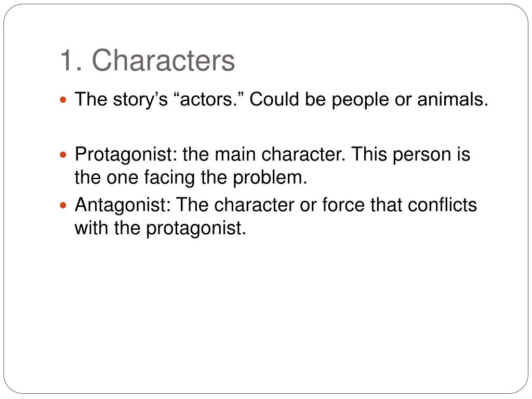
Task: Click the line "the one facing the problem."
Action: click(x=191, y=178)
